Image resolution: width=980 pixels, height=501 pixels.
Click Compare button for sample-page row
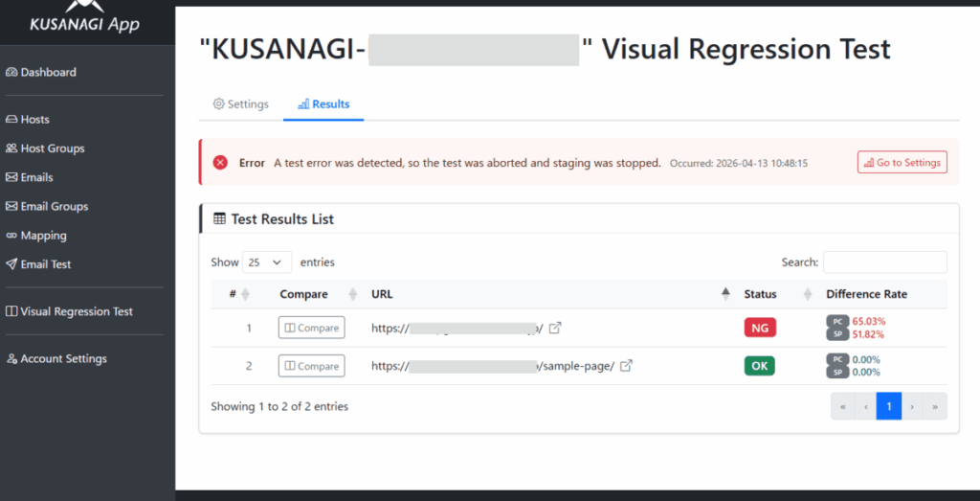pyautogui.click(x=311, y=366)
